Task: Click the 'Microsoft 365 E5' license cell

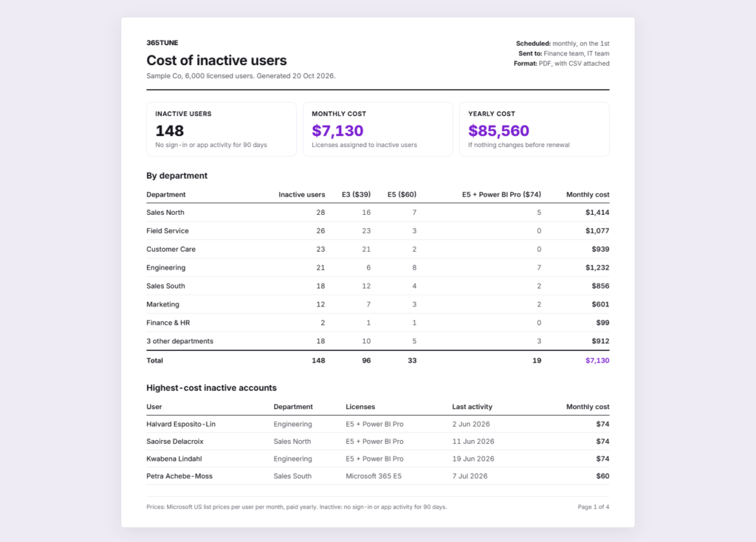Action: click(x=374, y=476)
